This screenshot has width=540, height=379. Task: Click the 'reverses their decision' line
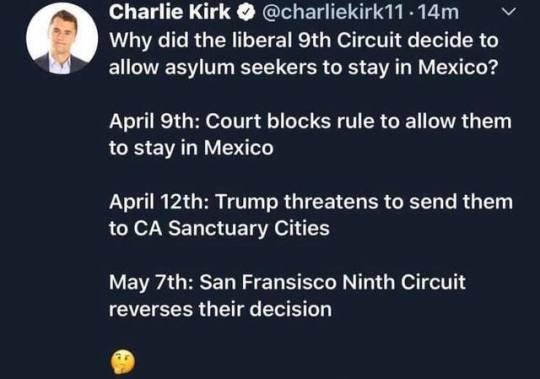(x=220, y=309)
